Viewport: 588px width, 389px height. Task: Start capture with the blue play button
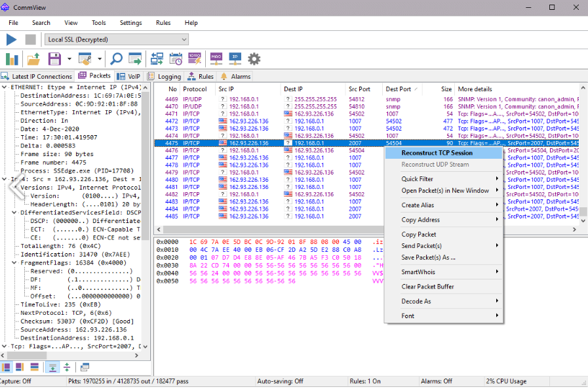11,39
